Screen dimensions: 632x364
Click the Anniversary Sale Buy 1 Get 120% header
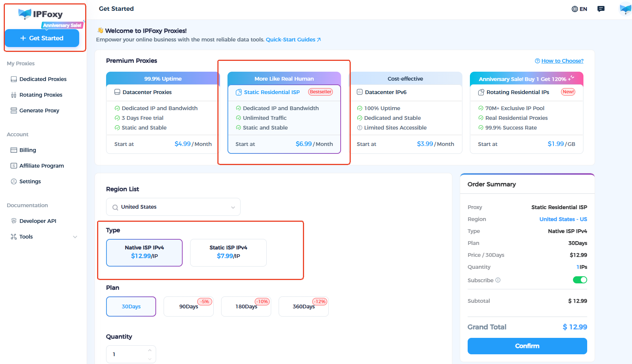[527, 78]
